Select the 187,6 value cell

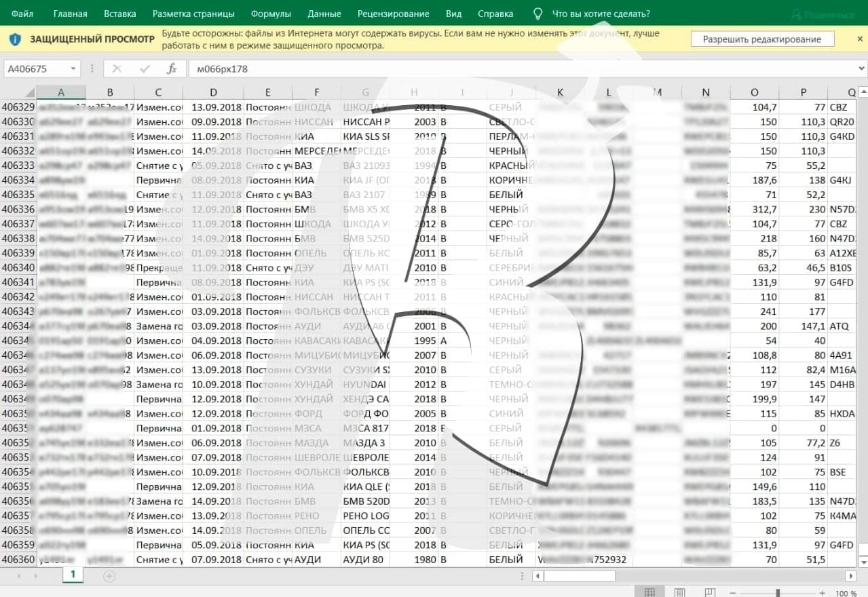(x=755, y=180)
